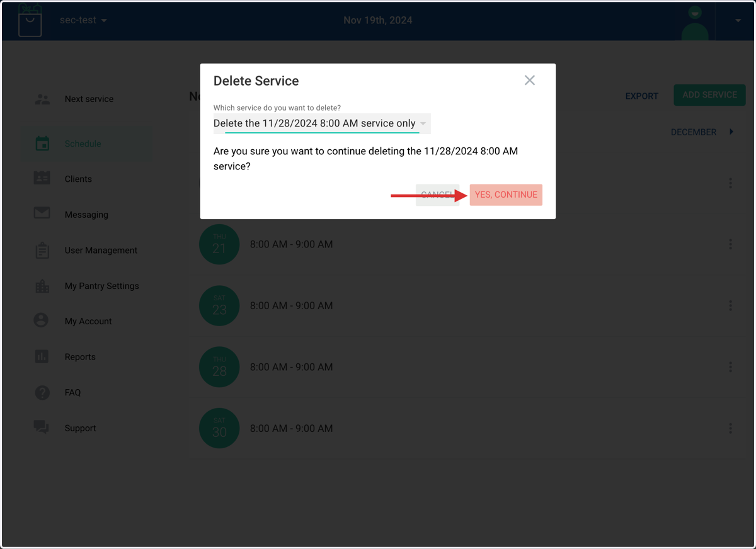Viewport: 756px width, 549px height.
Task: Open options menu for THU 28 service
Action: tap(730, 367)
